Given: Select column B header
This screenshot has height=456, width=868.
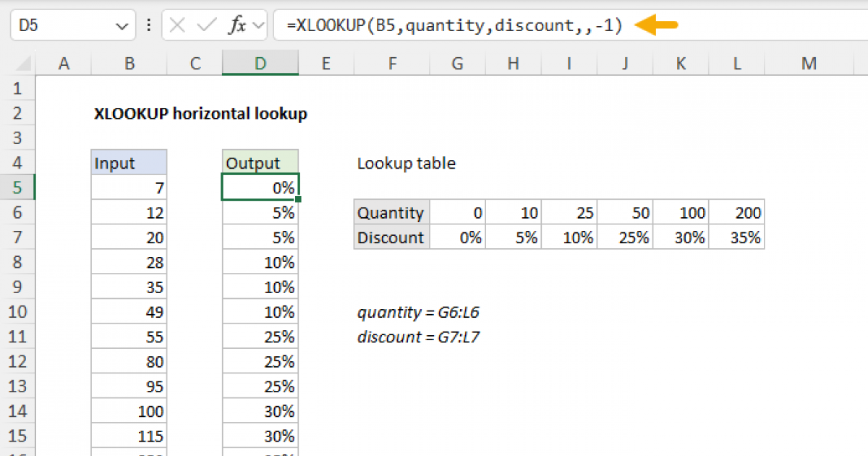Looking at the screenshot, I should click(129, 63).
